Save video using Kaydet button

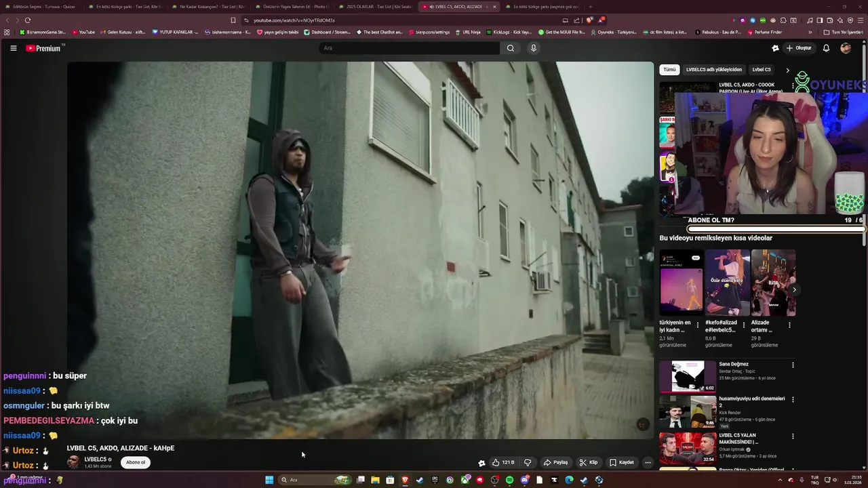click(621, 462)
